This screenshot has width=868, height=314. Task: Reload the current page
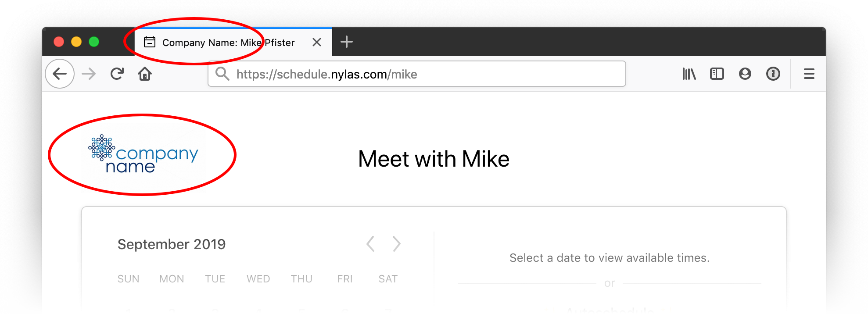point(117,74)
